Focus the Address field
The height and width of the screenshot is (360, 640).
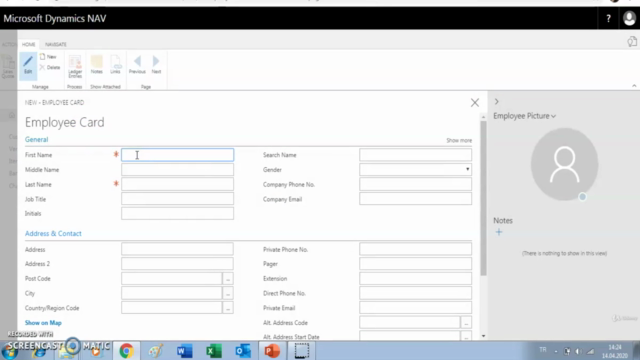(178, 249)
